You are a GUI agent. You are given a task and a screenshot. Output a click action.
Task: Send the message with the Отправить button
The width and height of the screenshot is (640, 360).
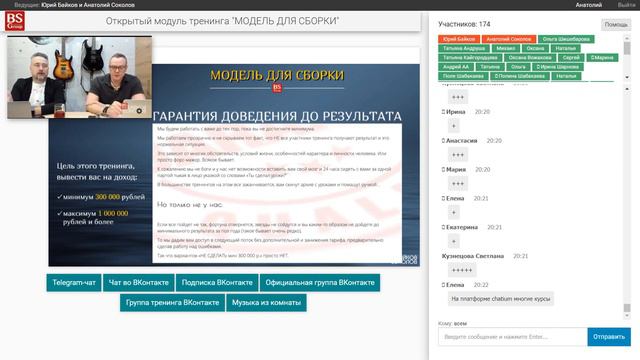[609, 337]
